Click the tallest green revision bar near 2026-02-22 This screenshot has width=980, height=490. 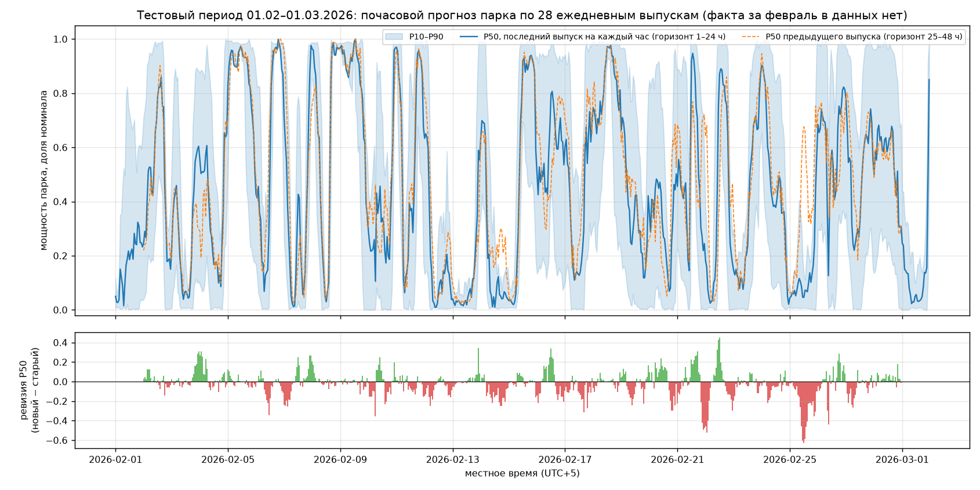click(x=720, y=360)
